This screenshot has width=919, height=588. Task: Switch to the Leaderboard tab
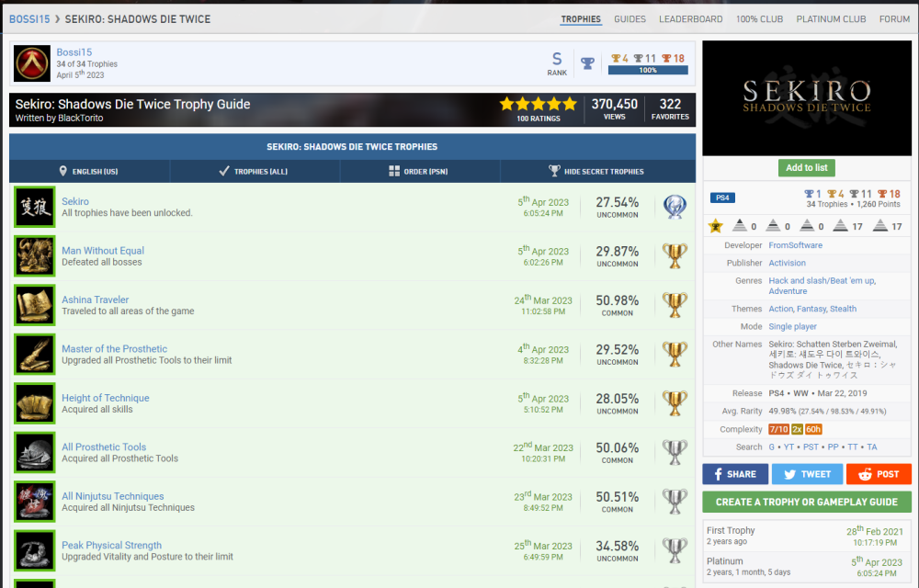click(x=690, y=19)
